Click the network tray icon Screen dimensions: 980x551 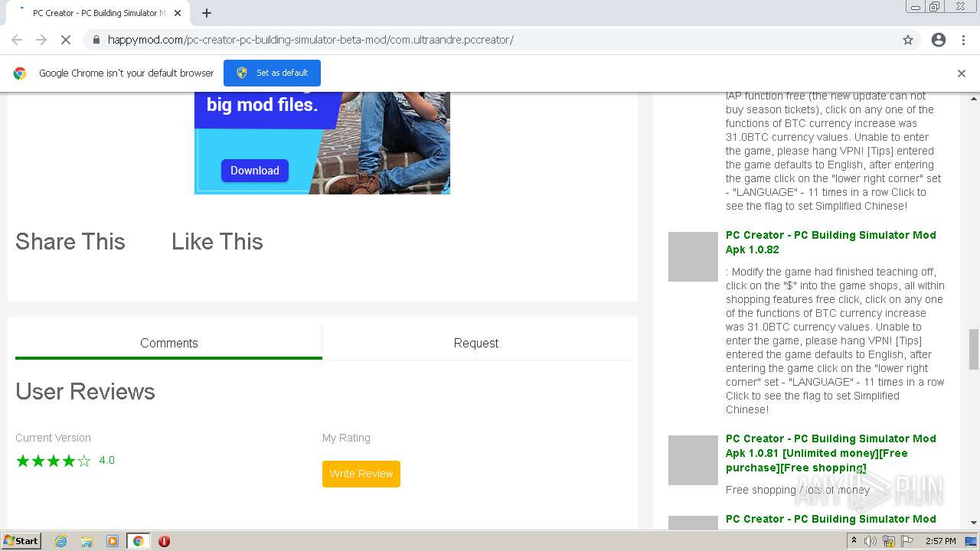coord(889,541)
